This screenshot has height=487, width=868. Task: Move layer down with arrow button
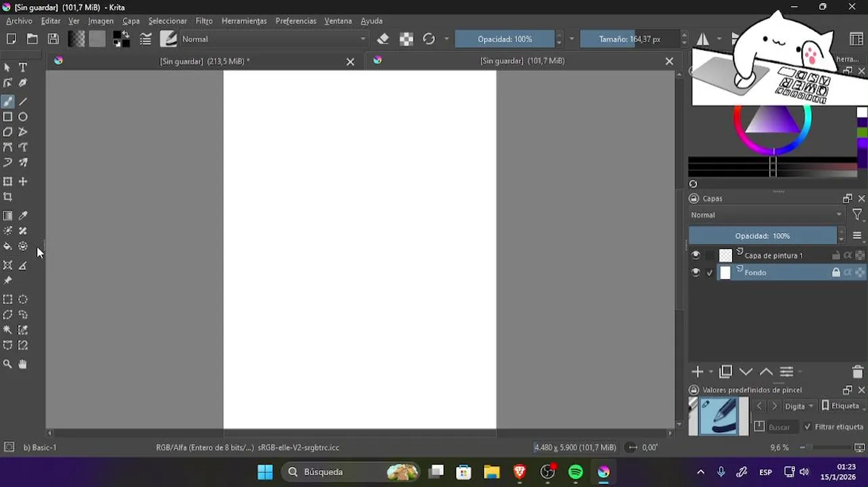tap(746, 372)
